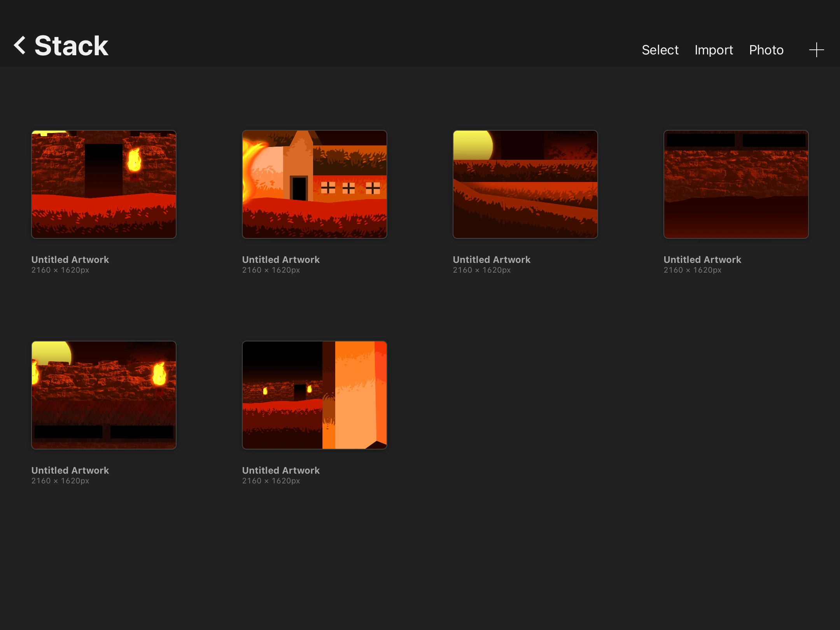840x630 pixels.
Task: Rename the orange panel artwork's title label
Action: click(281, 470)
